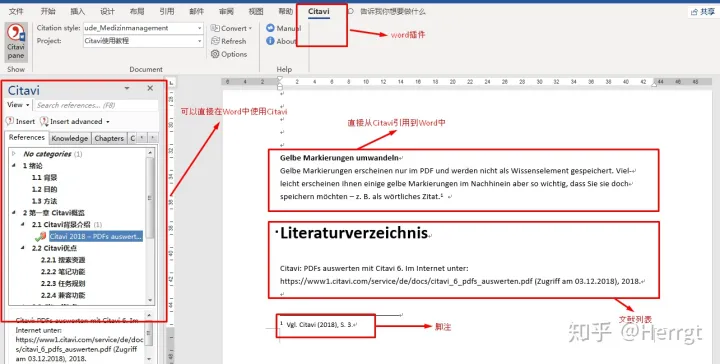This screenshot has width=720, height=364.
Task: Select tree item 2.2.4 兼容功能
Action: tap(63, 295)
